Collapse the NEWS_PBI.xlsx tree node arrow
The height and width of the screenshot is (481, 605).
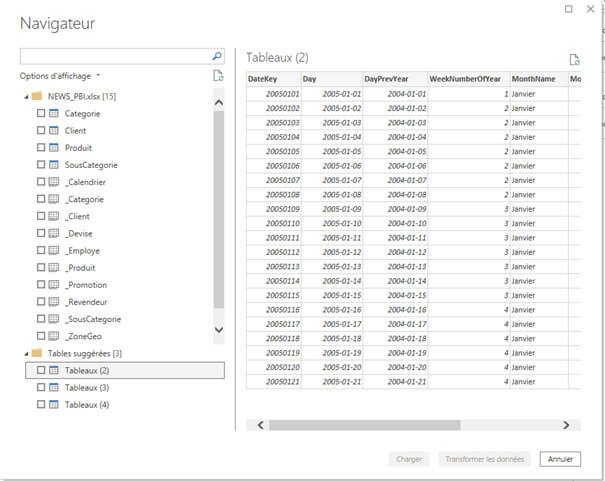tap(26, 97)
